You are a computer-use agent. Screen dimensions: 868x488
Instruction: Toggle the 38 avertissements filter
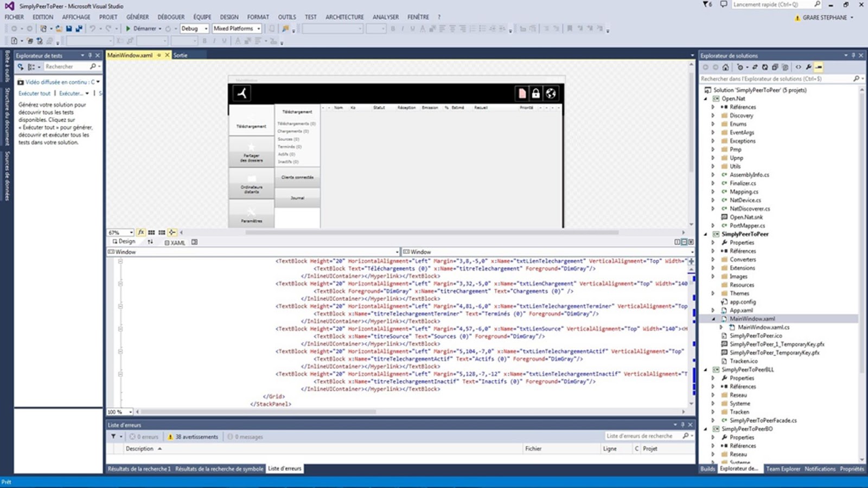(193, 436)
